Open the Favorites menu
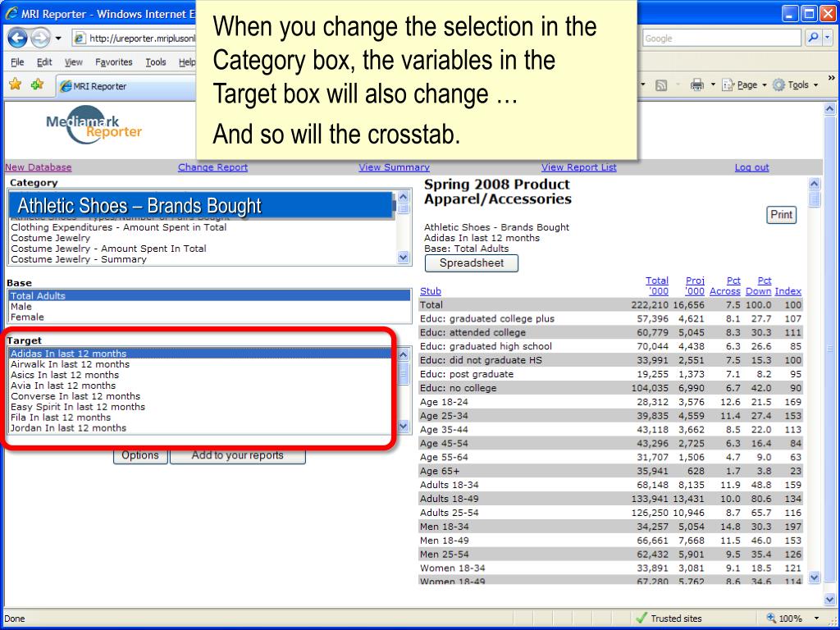The width and height of the screenshot is (840, 630). (113, 62)
